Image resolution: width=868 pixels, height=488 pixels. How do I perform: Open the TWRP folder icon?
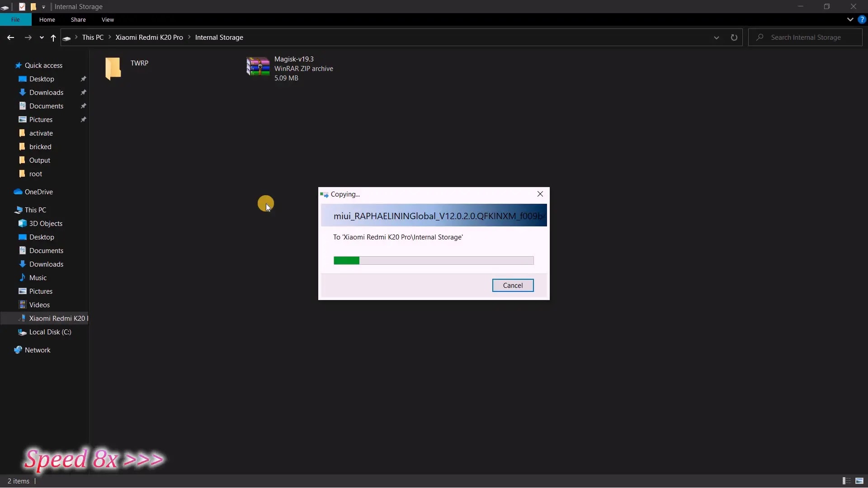pyautogui.click(x=113, y=68)
